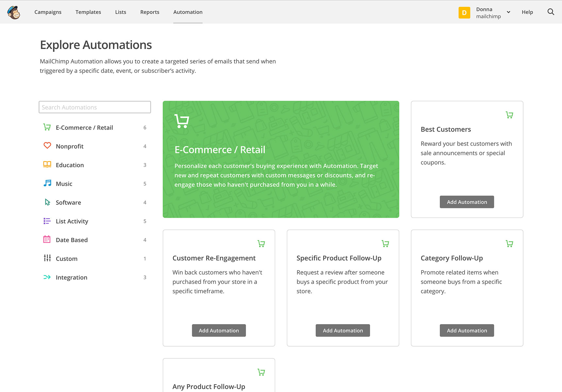The width and height of the screenshot is (562, 392).
Task: Add the Best Customers automation
Action: point(467,202)
